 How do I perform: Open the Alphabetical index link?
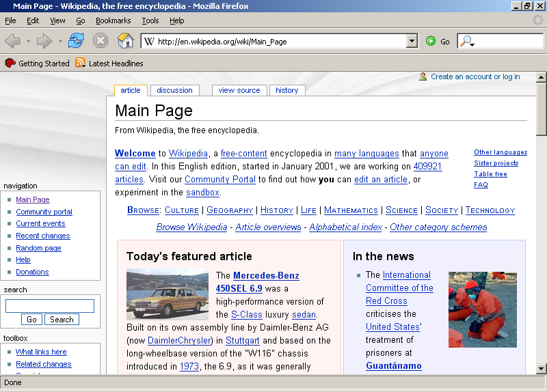346,227
